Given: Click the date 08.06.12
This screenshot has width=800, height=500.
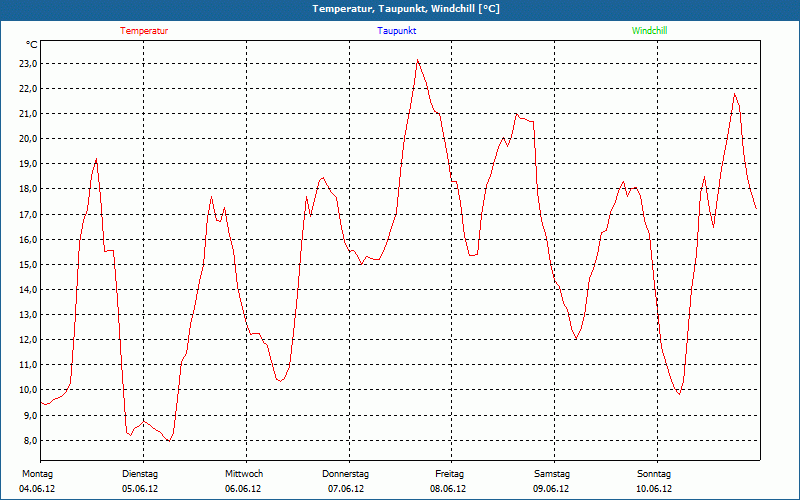Looking at the screenshot, I should [448, 489].
